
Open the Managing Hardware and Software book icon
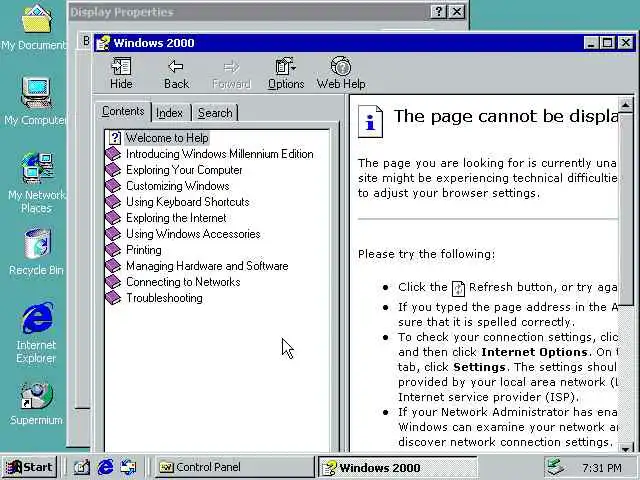(x=113, y=266)
